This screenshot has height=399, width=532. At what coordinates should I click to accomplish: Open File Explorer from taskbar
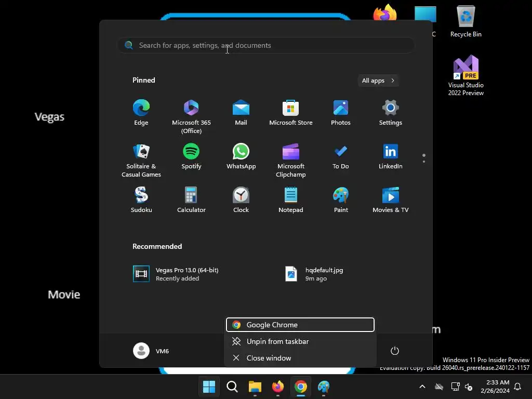(255, 387)
